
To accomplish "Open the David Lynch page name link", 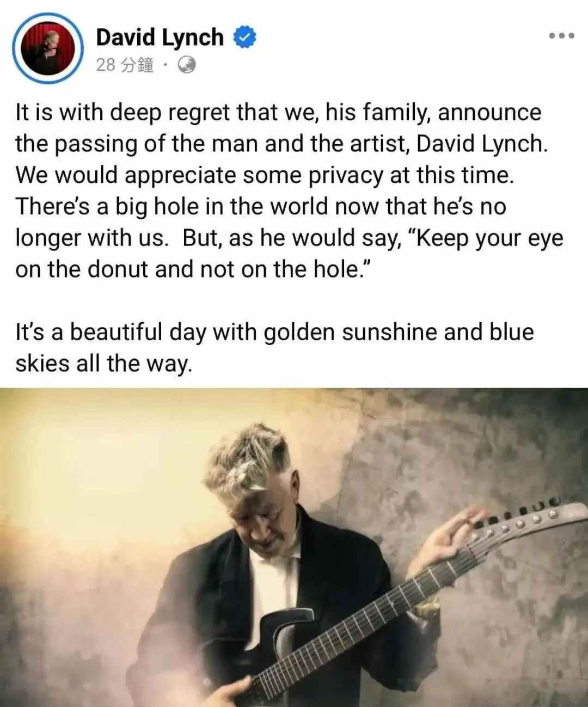I will [160, 37].
